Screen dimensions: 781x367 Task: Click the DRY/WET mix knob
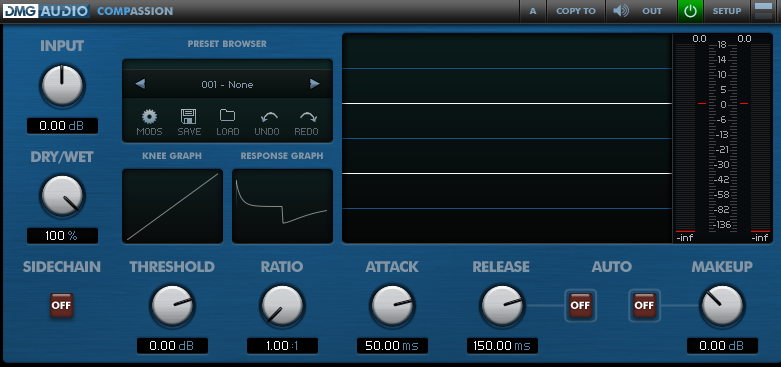(62, 196)
